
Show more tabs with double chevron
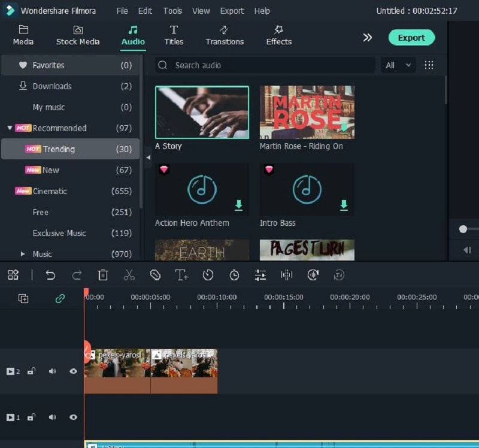click(x=368, y=38)
